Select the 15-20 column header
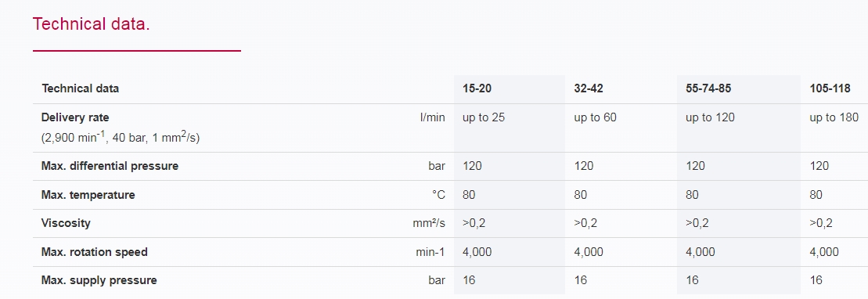868x299 pixels. coord(478,88)
